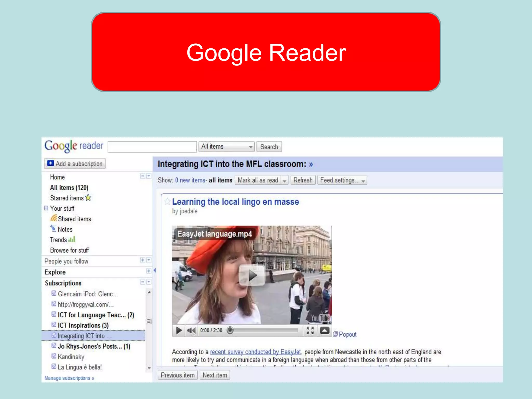The height and width of the screenshot is (399, 532).
Task: Open Home in the sidebar
Action: coord(57,177)
